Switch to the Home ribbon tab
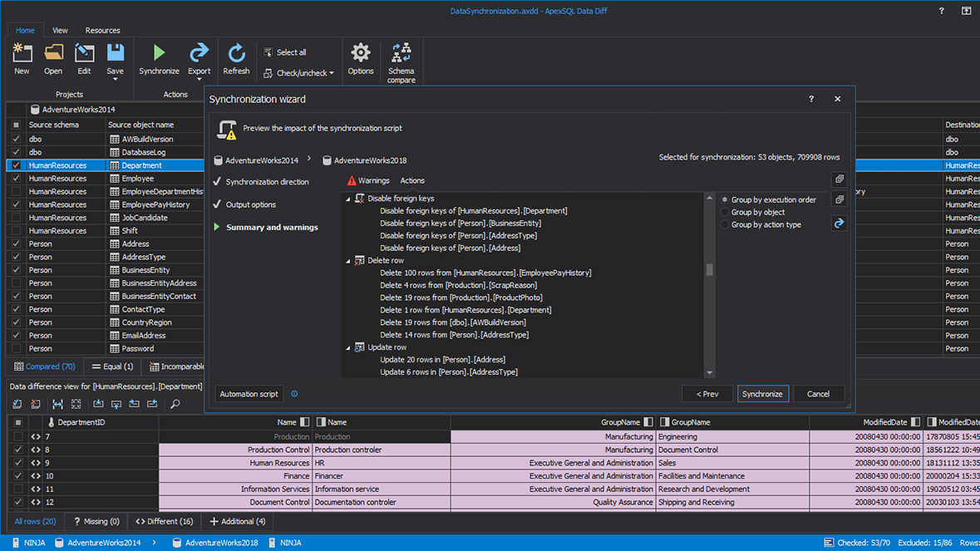Screen dimensions: 980x551 point(25,30)
